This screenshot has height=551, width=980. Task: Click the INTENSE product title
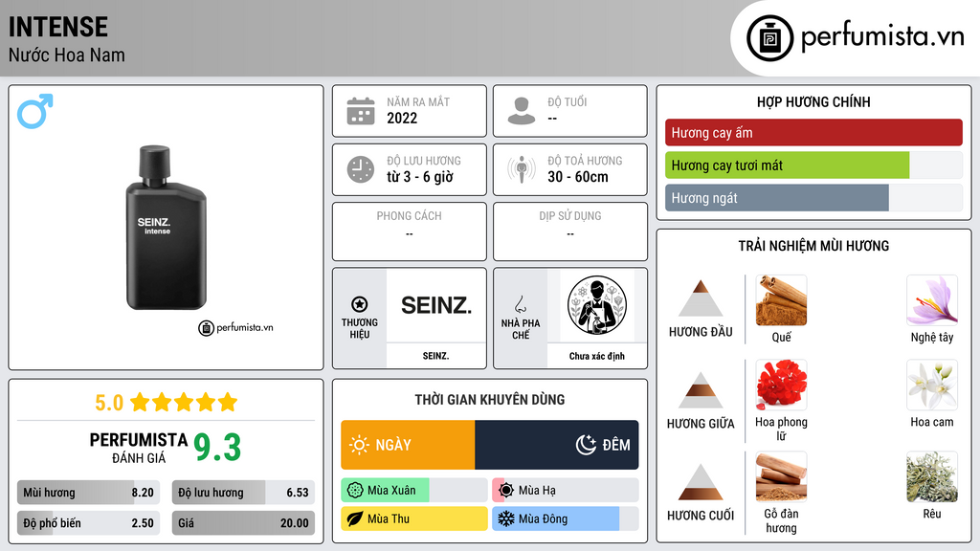(58, 27)
